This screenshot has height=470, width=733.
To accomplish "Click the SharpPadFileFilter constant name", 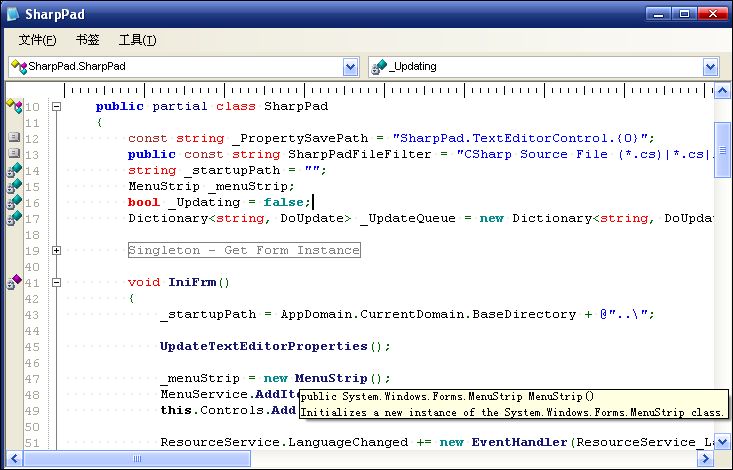I will 359,154.
